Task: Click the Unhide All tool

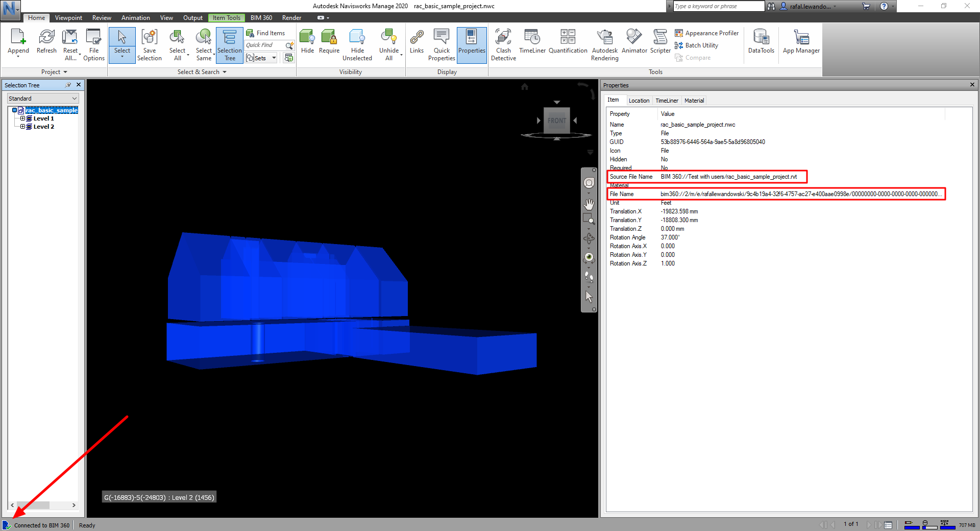Action: tap(389, 45)
